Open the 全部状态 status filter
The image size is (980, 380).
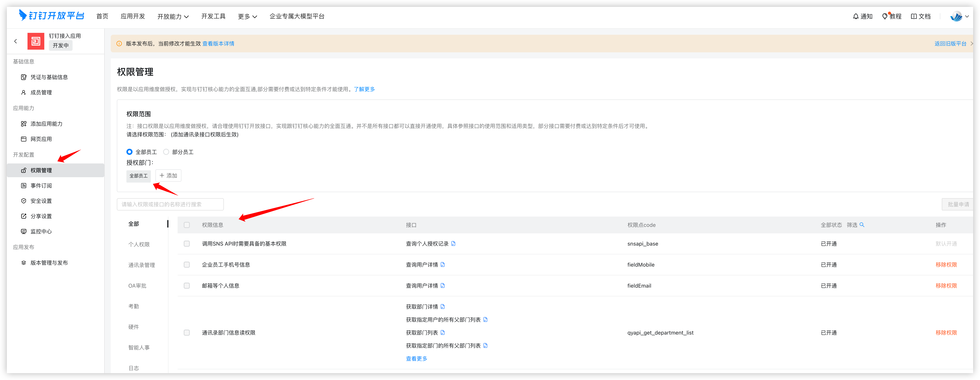(831, 225)
